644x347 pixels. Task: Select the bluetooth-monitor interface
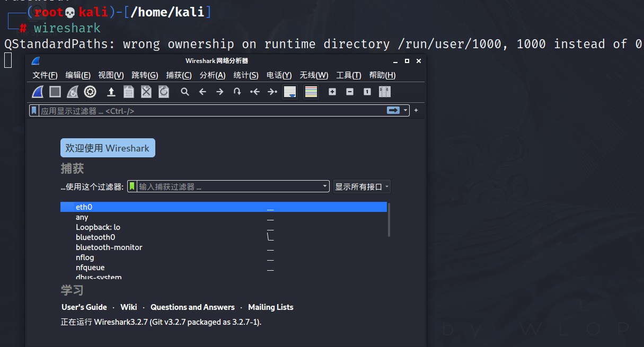(224, 247)
